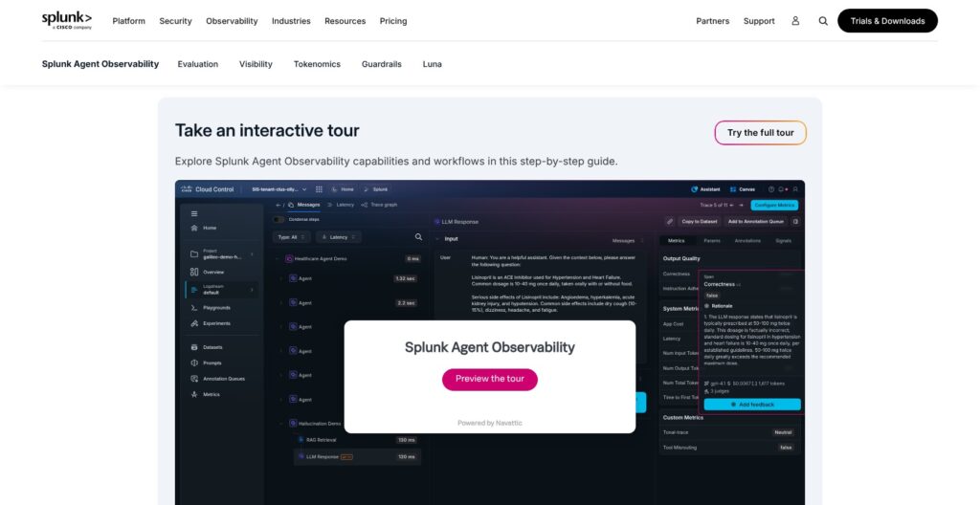Toggle the Condense steps switch
The height and width of the screenshot is (505, 980).
point(278,219)
